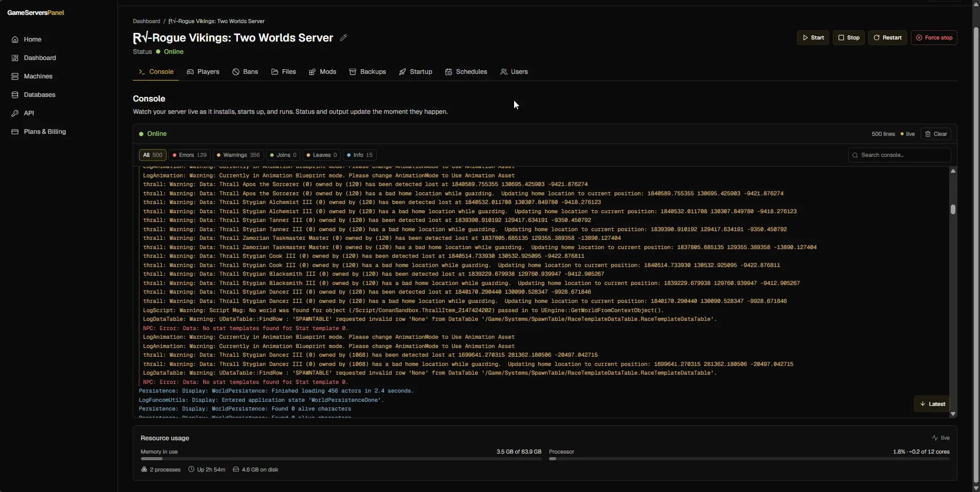Switch to the Files tab
The image size is (980, 492).
(x=283, y=72)
